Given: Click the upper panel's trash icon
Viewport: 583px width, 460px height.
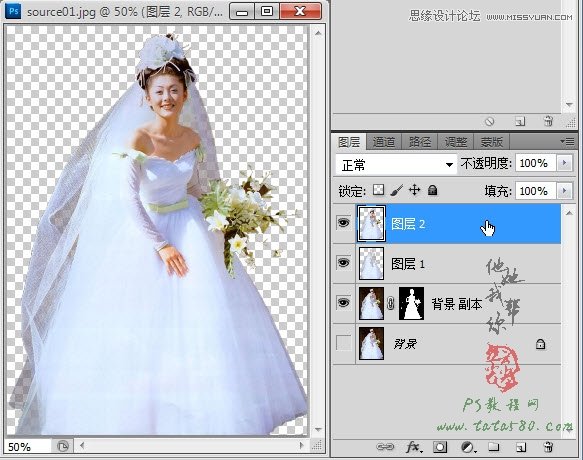Looking at the screenshot, I should (548, 121).
